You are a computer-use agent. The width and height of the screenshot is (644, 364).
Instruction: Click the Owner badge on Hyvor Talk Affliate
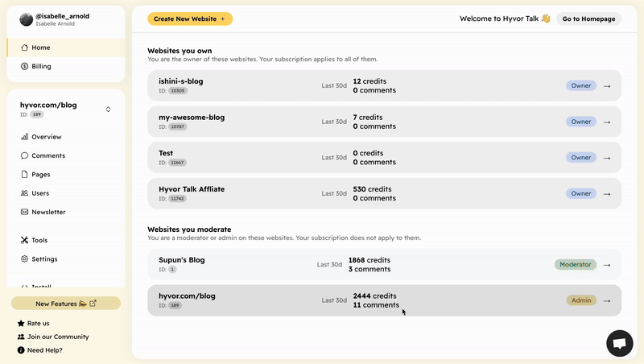click(580, 193)
